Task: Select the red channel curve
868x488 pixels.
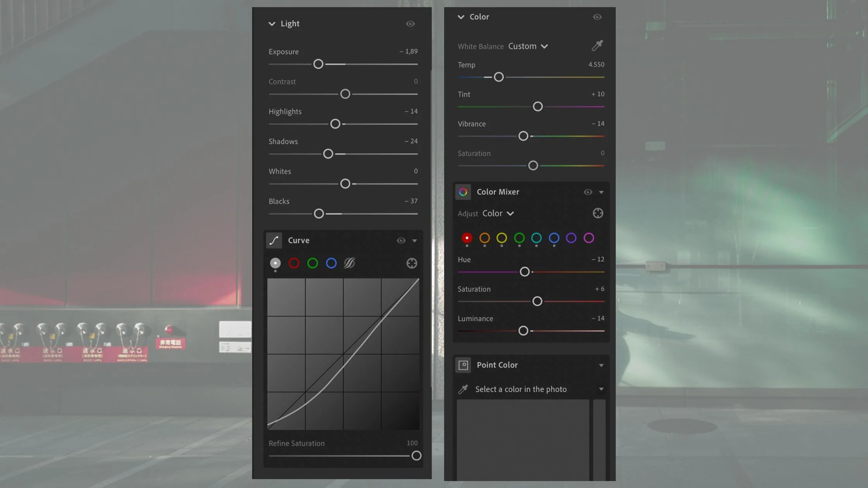Action: coord(294,263)
